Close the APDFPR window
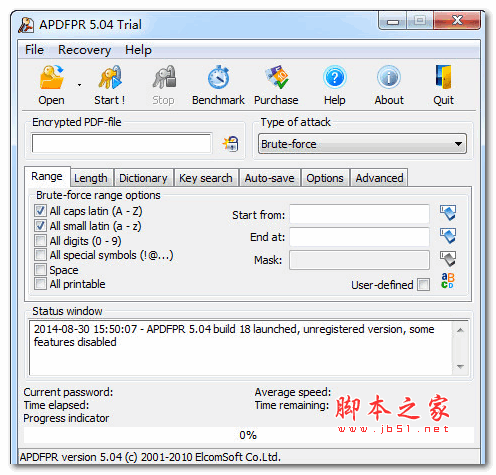 (457, 21)
